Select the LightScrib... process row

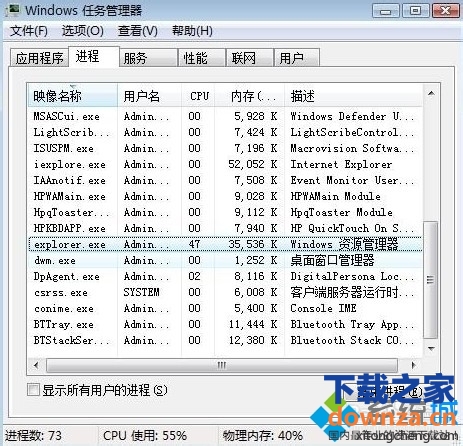(225, 132)
